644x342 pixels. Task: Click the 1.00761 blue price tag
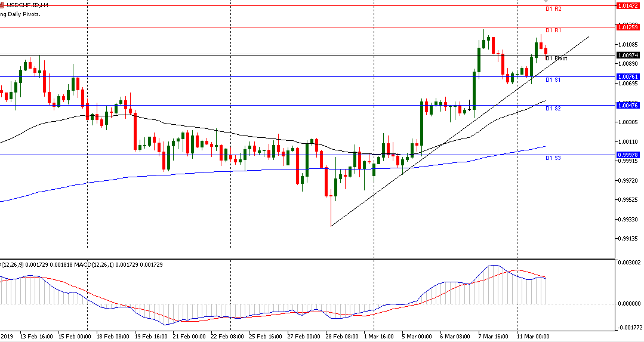pos(629,76)
